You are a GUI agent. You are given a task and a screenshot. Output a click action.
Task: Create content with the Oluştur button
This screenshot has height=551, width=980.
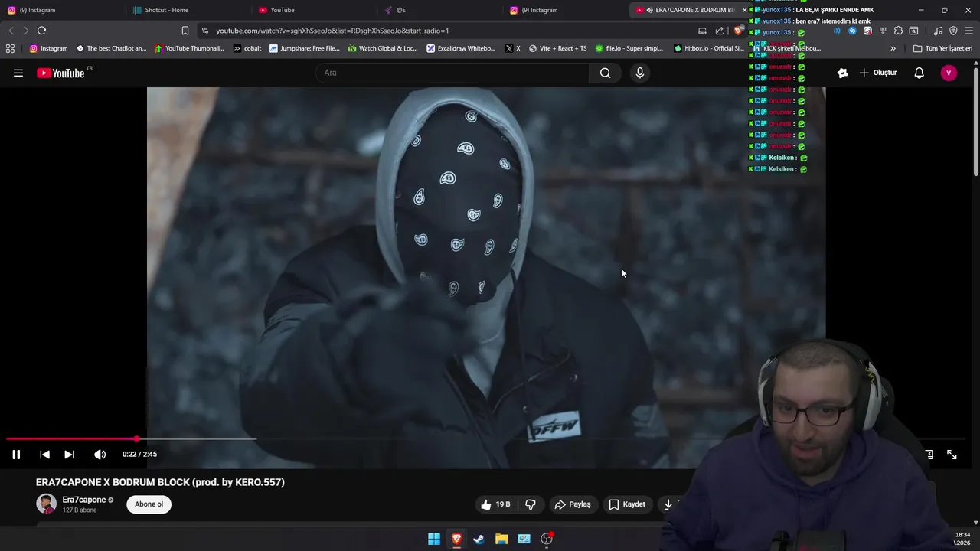(877, 73)
